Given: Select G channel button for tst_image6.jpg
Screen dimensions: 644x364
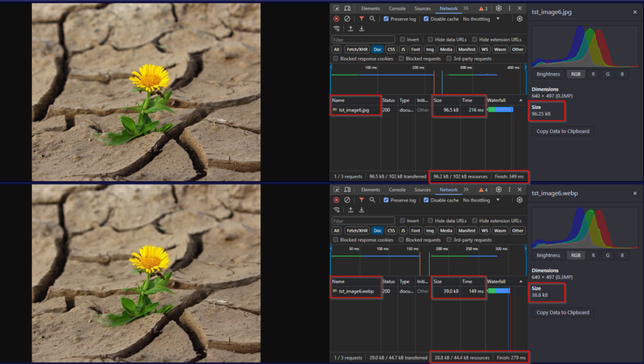Looking at the screenshot, I should pos(608,74).
